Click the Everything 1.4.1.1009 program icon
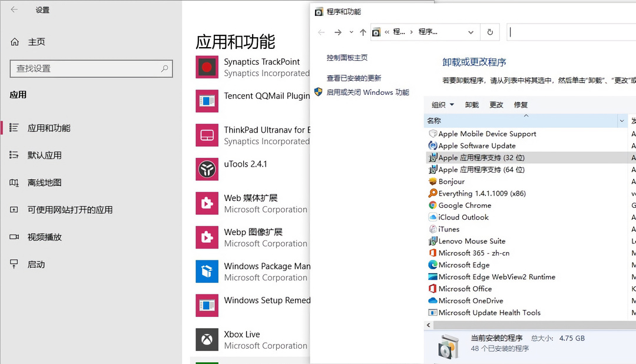This screenshot has width=636, height=364. point(432,193)
